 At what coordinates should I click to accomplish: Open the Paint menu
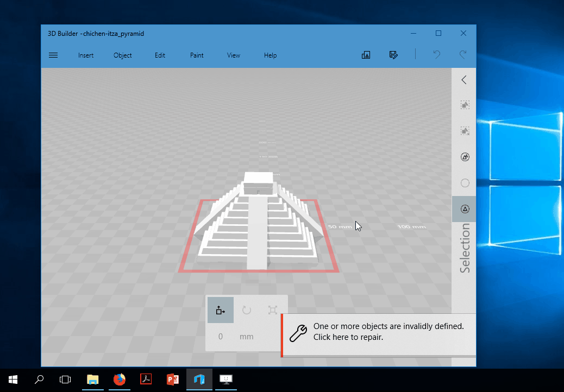point(197,55)
